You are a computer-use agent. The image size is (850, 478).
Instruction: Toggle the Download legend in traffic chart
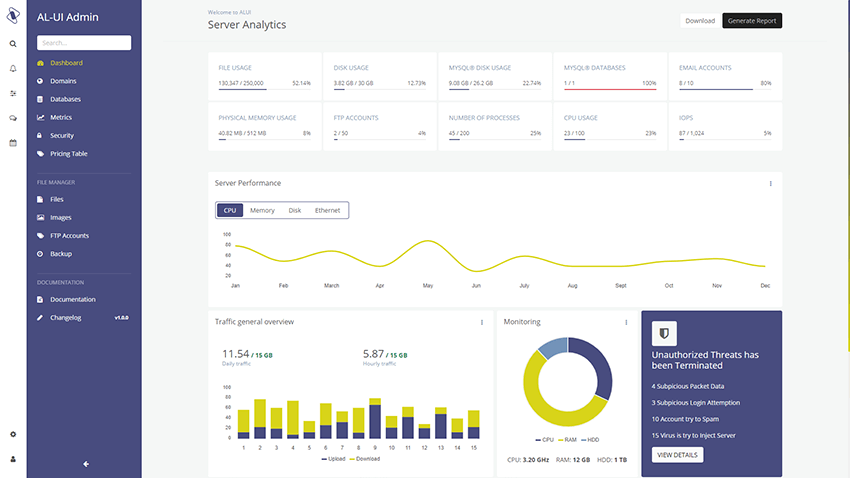tap(365, 458)
